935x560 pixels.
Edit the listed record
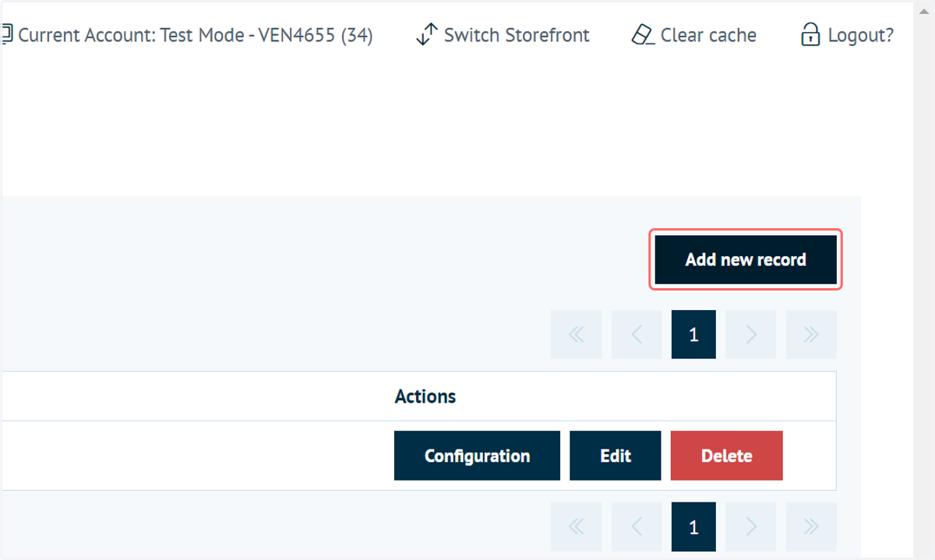[x=616, y=456]
